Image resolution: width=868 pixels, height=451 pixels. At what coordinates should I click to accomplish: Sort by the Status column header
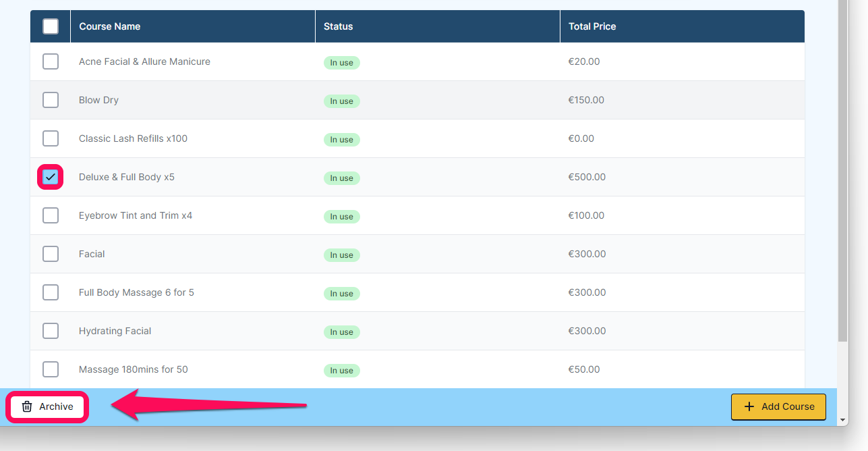point(339,26)
